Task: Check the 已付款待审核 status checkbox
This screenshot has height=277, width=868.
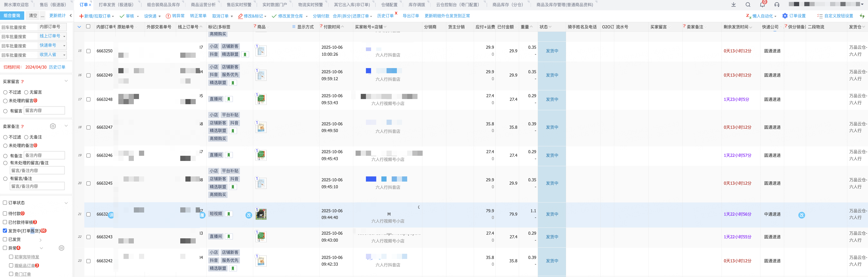Action: (5, 222)
